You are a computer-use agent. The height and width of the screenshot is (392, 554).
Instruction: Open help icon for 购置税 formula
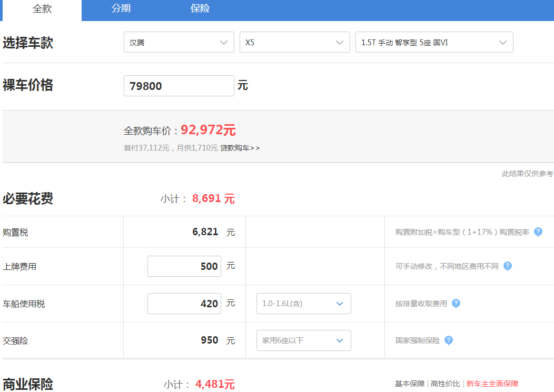(538, 232)
